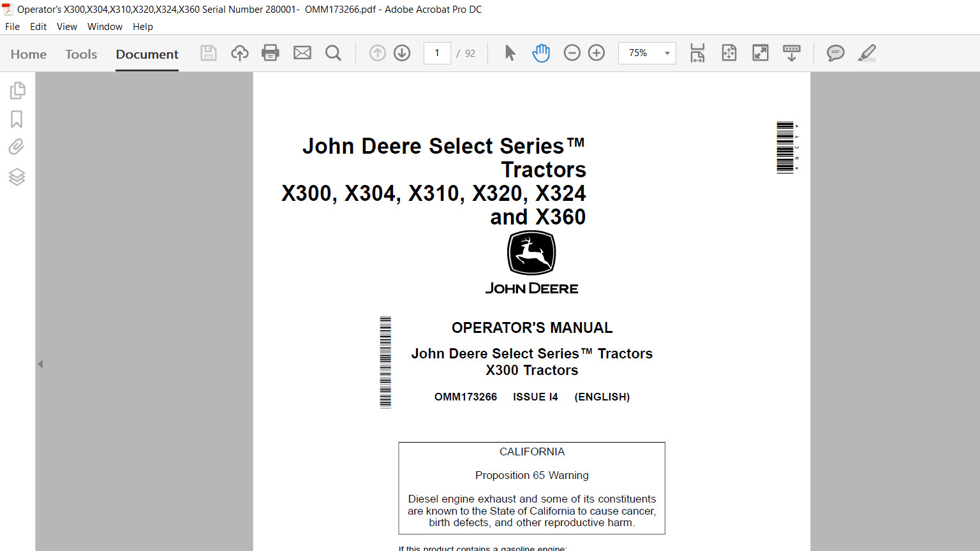Click the 'X300 Tractors' subtitle text

coord(532,371)
